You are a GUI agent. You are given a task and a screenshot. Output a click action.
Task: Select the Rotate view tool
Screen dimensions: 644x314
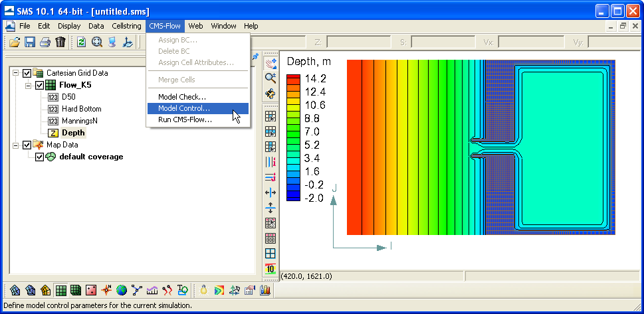[270, 94]
